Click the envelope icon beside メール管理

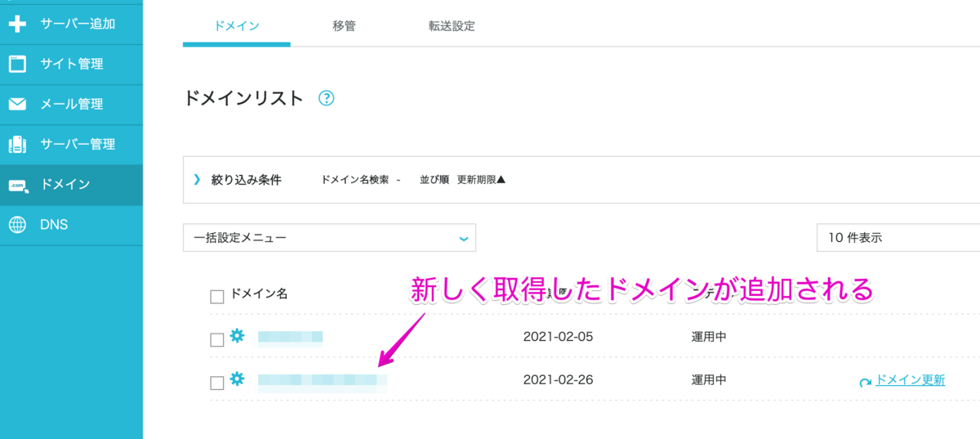[x=17, y=104]
